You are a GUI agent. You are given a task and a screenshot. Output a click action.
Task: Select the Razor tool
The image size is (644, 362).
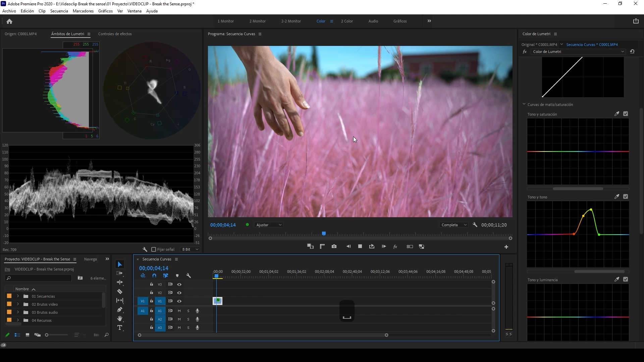click(x=120, y=292)
